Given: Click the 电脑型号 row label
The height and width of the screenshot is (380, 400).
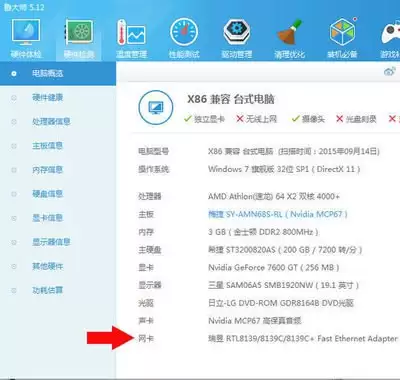Looking at the screenshot, I should 154,151.
